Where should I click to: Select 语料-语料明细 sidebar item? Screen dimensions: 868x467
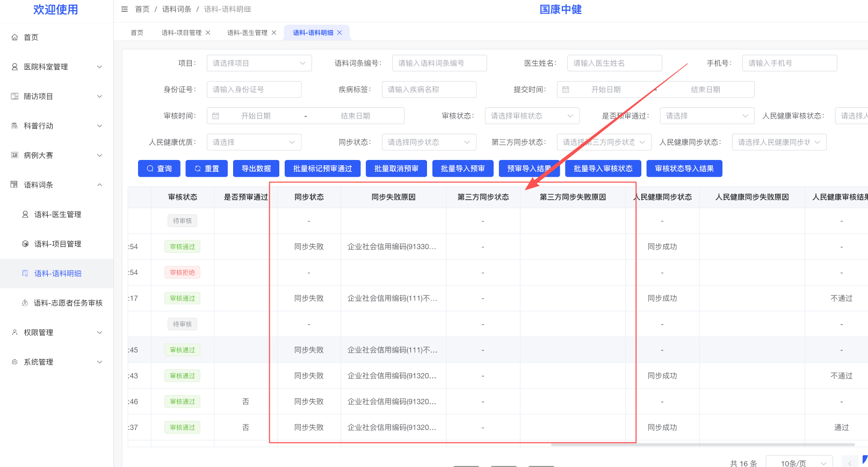(56, 273)
